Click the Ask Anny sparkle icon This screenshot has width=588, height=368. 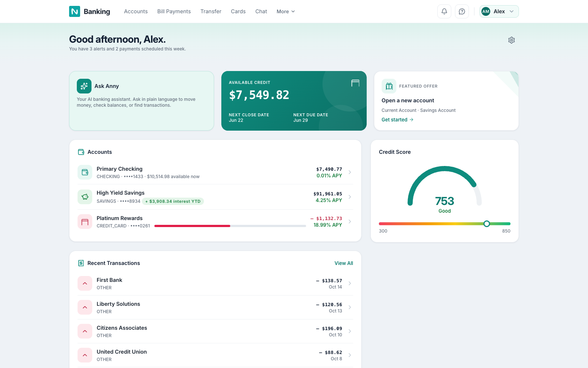(x=84, y=86)
